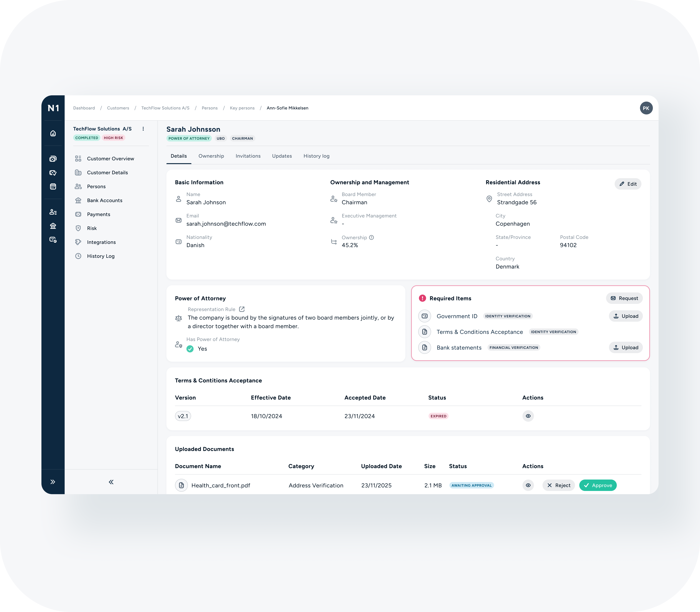Preview Health_card_front.pdf with the eye icon
Viewport: 700px width, 612px height.
tap(528, 485)
